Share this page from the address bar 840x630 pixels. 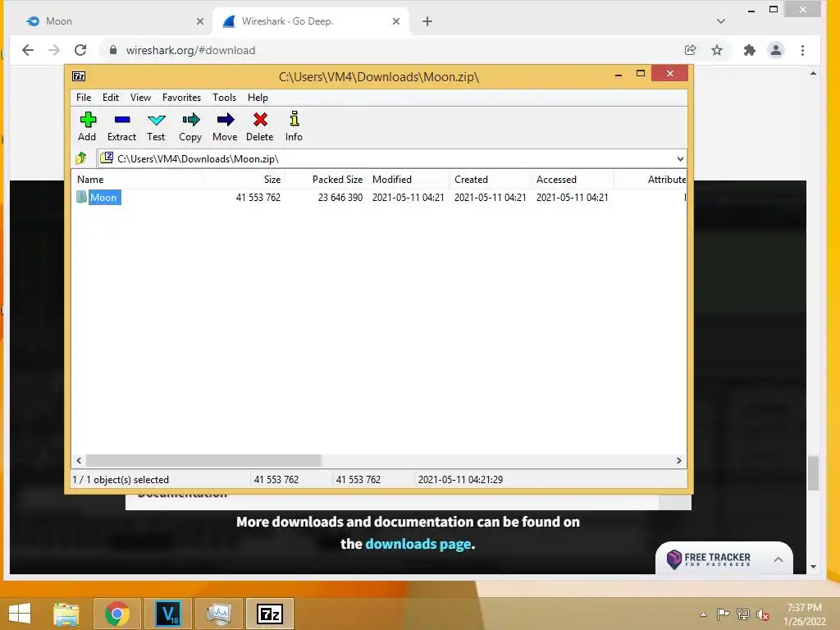[691, 50]
